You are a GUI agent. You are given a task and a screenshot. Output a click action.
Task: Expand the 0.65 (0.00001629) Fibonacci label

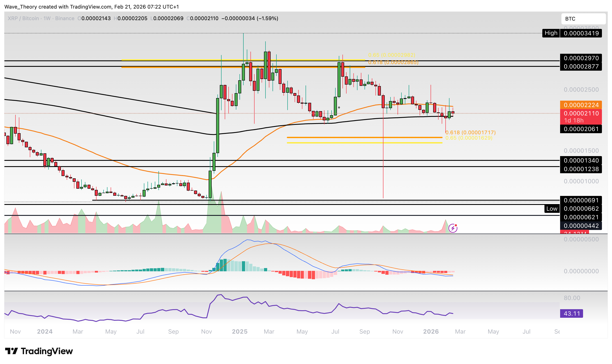pos(469,138)
